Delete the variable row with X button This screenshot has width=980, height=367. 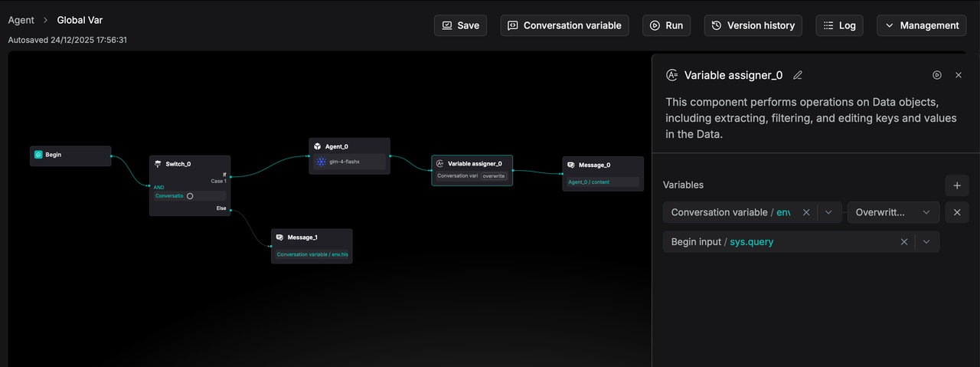tap(956, 212)
